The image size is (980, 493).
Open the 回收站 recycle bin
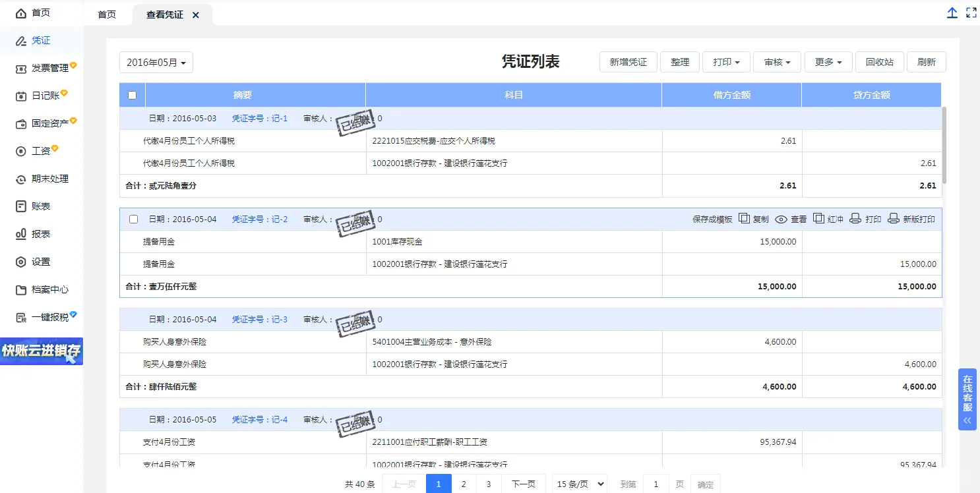[x=880, y=62]
